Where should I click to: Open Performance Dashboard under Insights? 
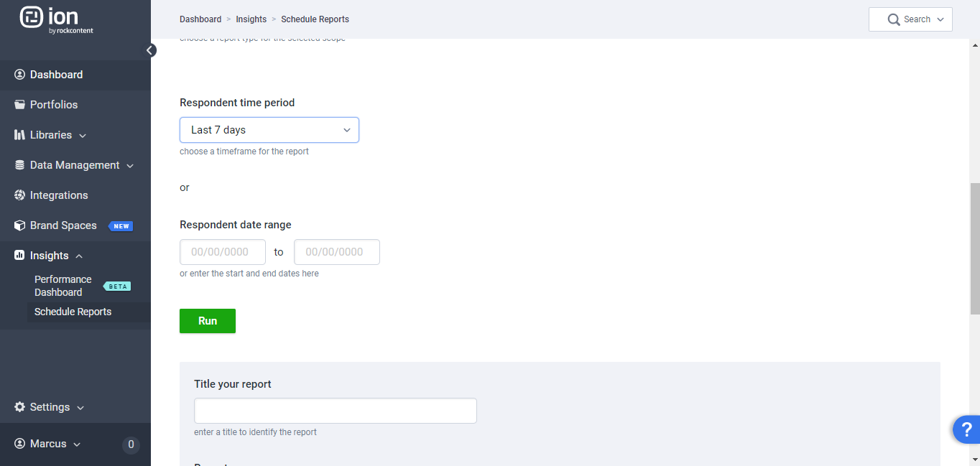[x=63, y=286]
